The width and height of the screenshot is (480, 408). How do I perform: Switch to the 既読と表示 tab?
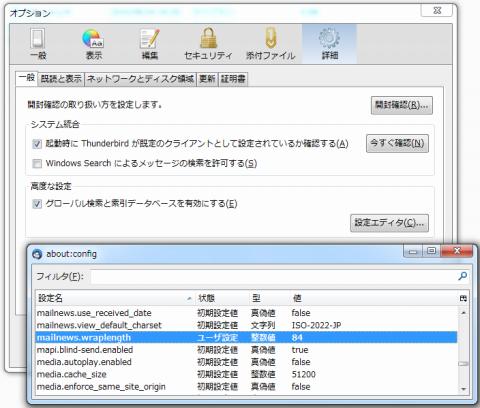tap(61, 79)
